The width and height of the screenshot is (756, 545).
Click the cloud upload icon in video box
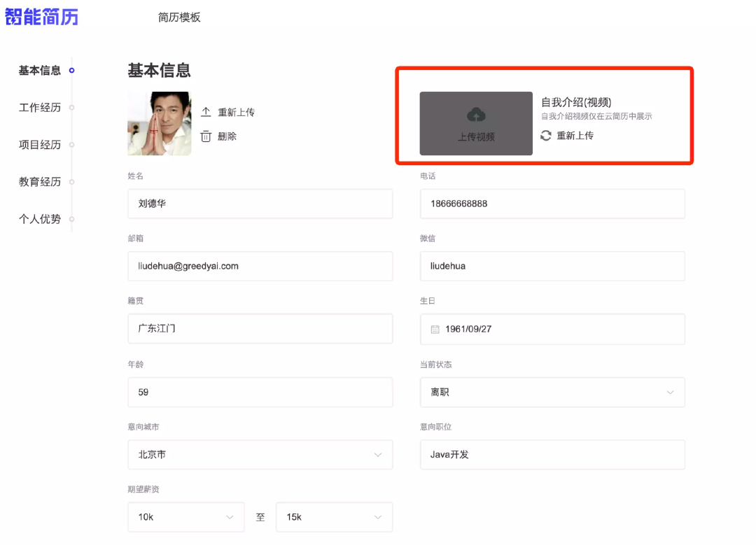click(476, 115)
